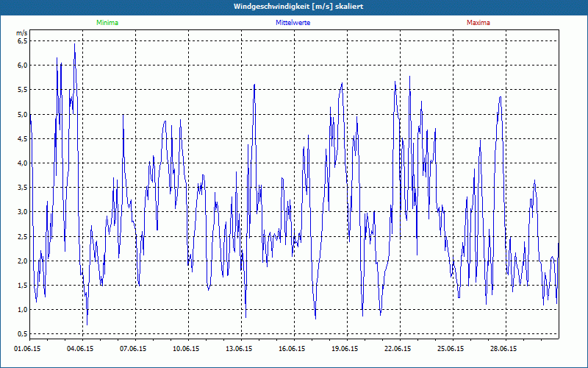The height and width of the screenshot is (368, 588).
Task: Click the 4,0 y-axis value
Action: pos(23,163)
